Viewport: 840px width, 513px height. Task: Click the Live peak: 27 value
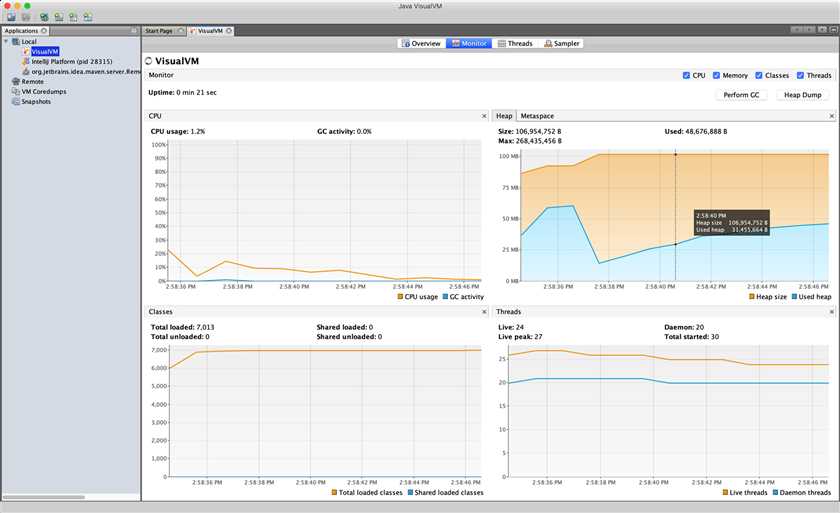click(x=520, y=337)
